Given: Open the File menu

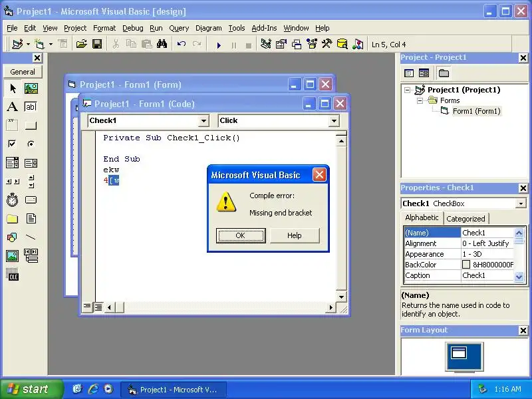Looking at the screenshot, I should coord(12,28).
